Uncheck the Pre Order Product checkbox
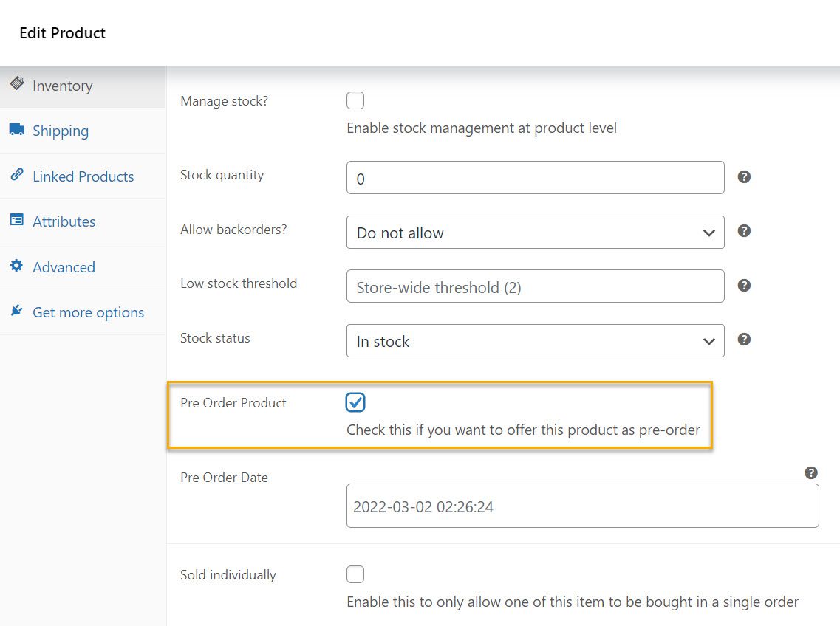This screenshot has height=626, width=840. pos(355,402)
